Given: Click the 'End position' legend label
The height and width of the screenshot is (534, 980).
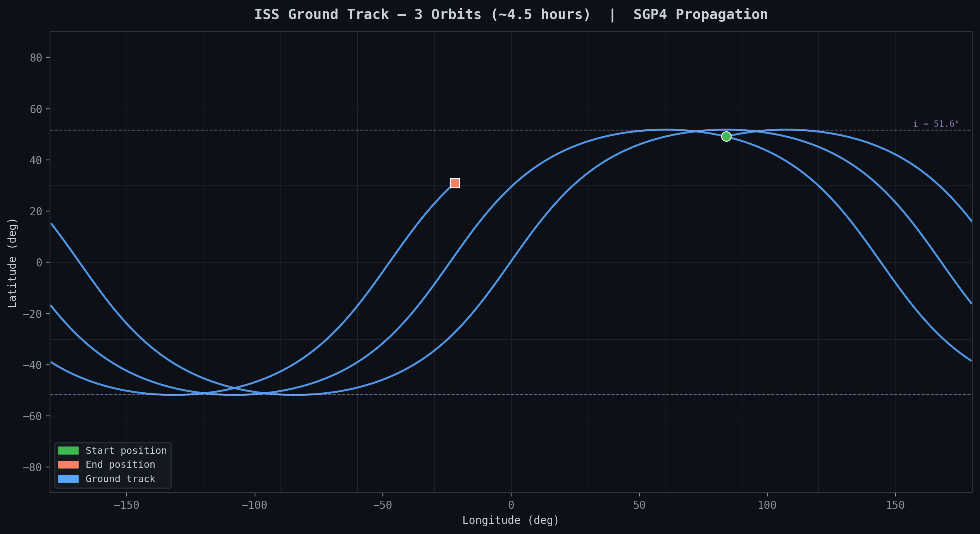Looking at the screenshot, I should coord(120,465).
